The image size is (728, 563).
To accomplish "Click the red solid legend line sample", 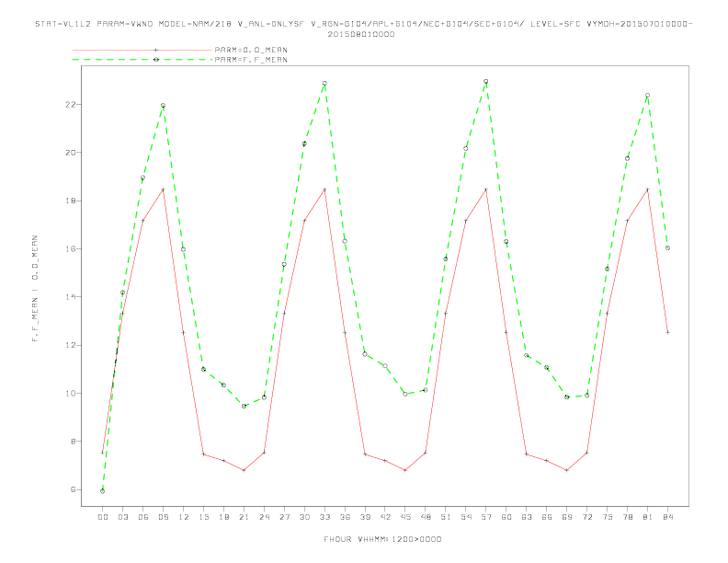I will 142,50.
